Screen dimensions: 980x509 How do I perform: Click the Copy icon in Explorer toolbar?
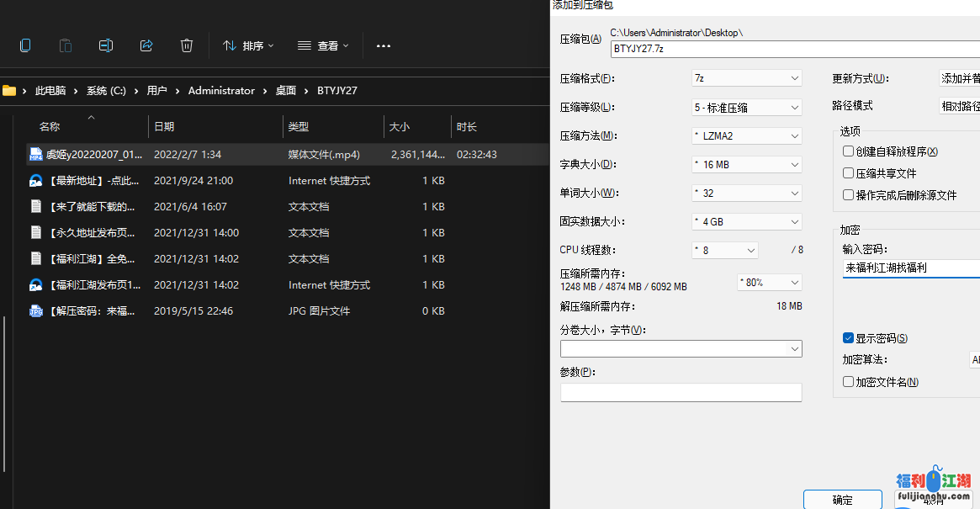[x=25, y=45]
